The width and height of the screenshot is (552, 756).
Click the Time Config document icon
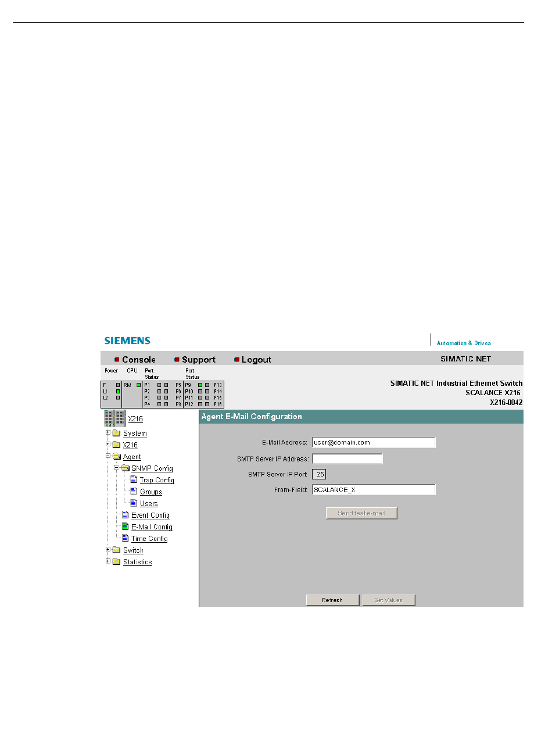125,538
